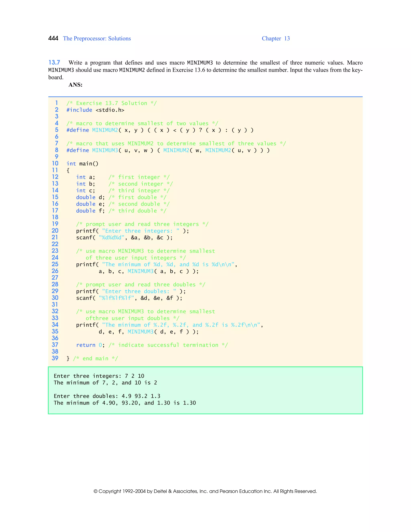Click line number 10 in the gutter

click(55, 163)
